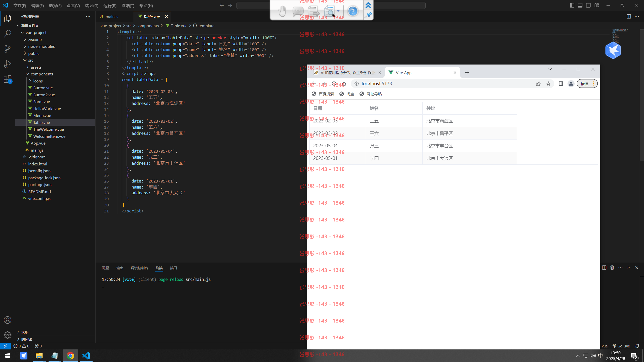Toggle primary side bar layout button
Viewport: 644px width, 362px height.
point(572,5)
